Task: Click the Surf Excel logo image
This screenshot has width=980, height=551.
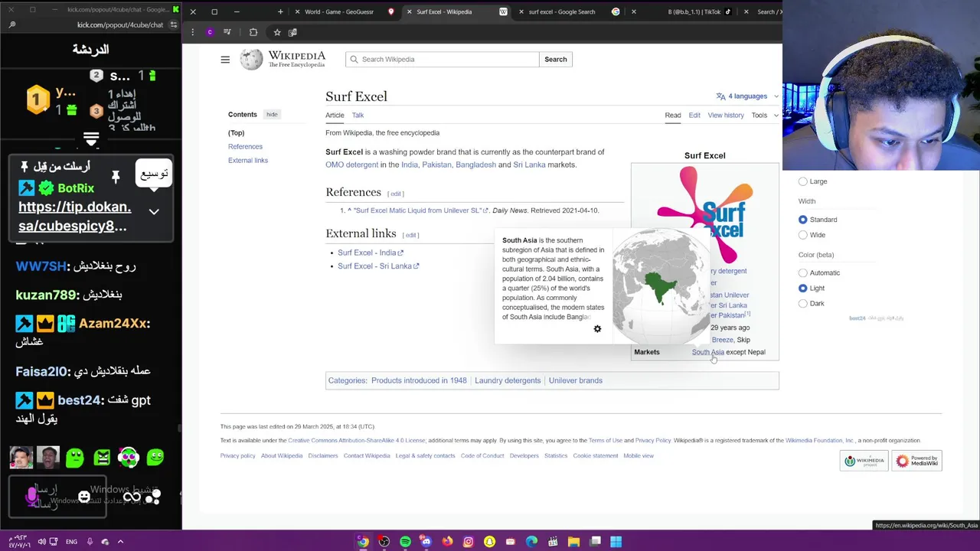Action: 704,214
